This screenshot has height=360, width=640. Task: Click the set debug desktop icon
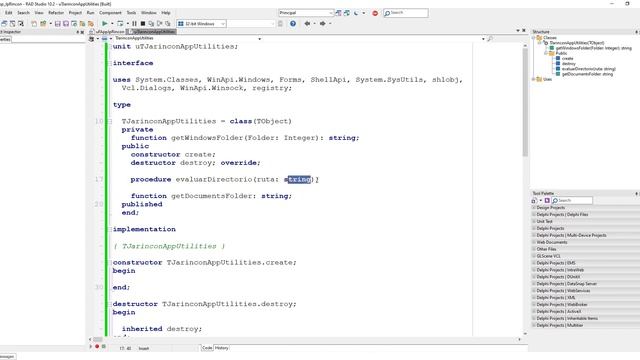click(x=347, y=13)
